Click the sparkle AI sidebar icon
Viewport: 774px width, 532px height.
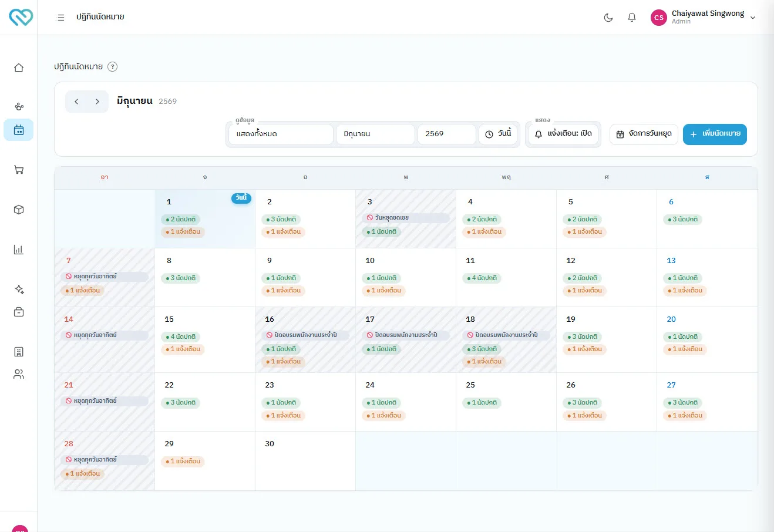tap(19, 289)
